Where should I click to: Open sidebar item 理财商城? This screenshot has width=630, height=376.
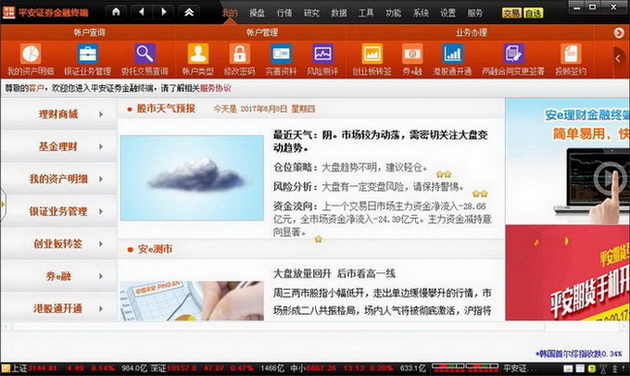(x=59, y=114)
